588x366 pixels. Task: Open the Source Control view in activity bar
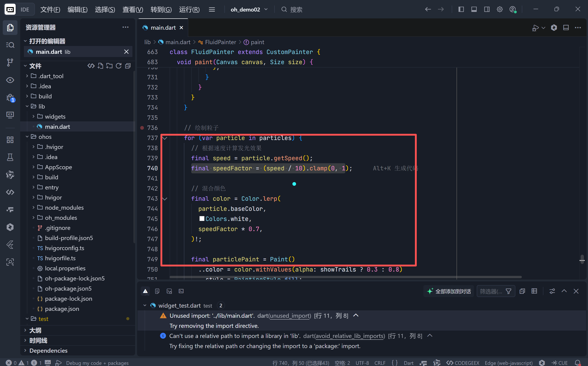coord(10,63)
